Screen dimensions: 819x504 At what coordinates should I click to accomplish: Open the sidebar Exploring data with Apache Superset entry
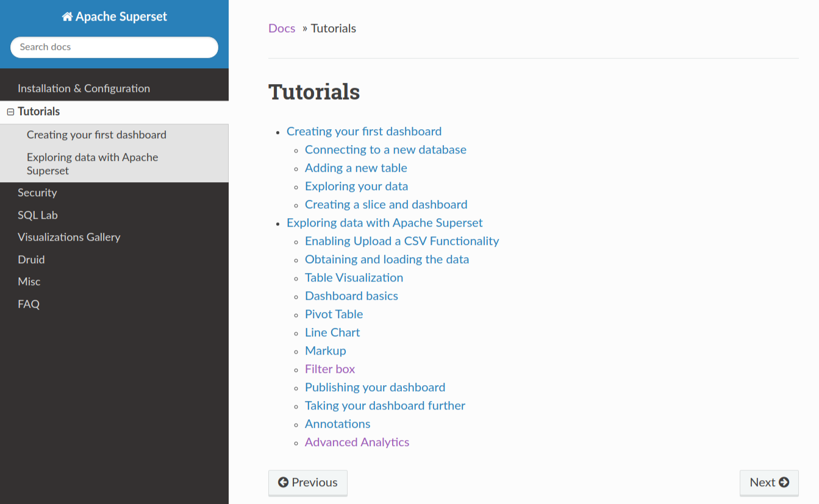114,164
